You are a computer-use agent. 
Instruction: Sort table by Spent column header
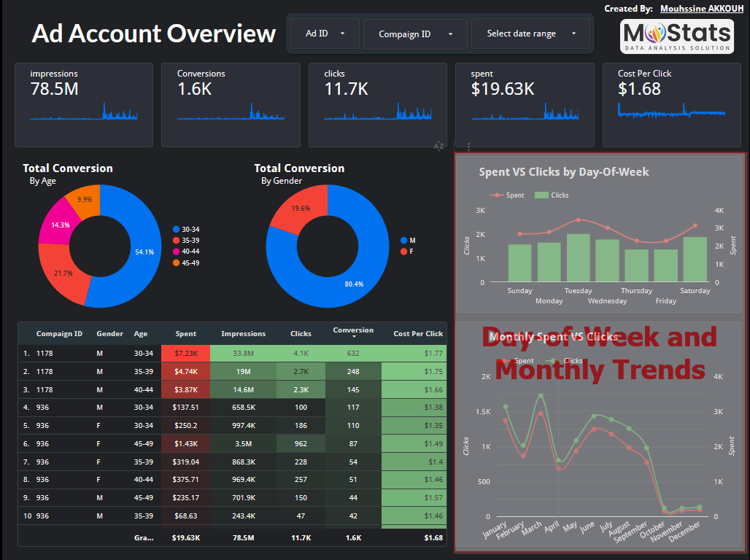pyautogui.click(x=186, y=334)
